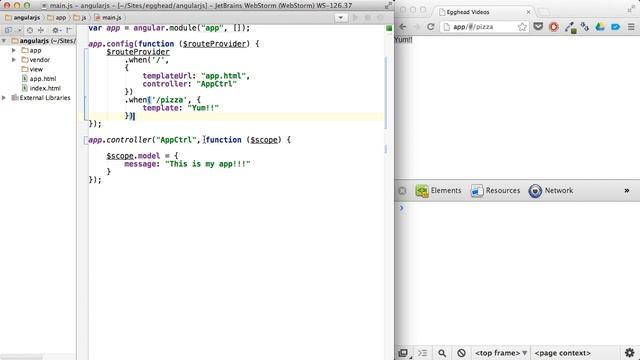This screenshot has height=360, width=640.
Task: Click the "app.html" templateUrl string in code
Action: click(223, 76)
